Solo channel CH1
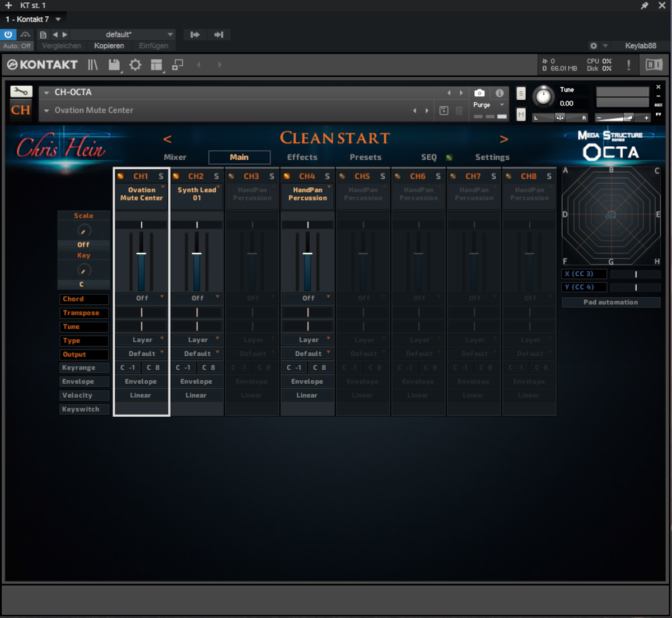Viewport: 672px width, 618px height. [x=161, y=176]
